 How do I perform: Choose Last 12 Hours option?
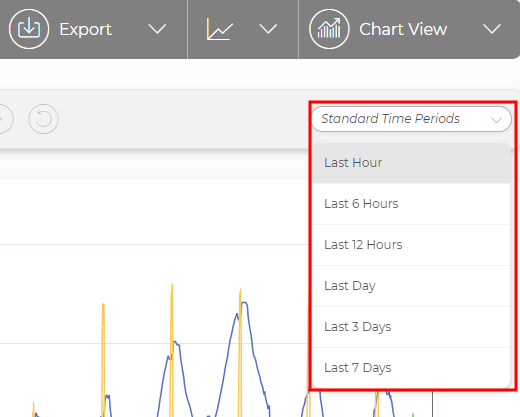[411, 245]
